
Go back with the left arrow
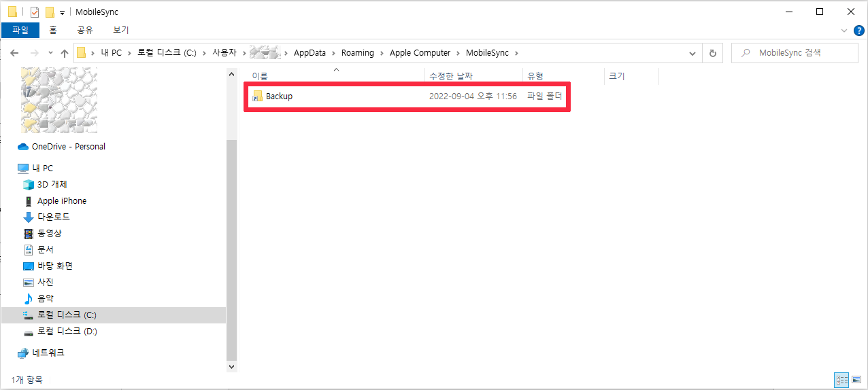click(x=14, y=53)
